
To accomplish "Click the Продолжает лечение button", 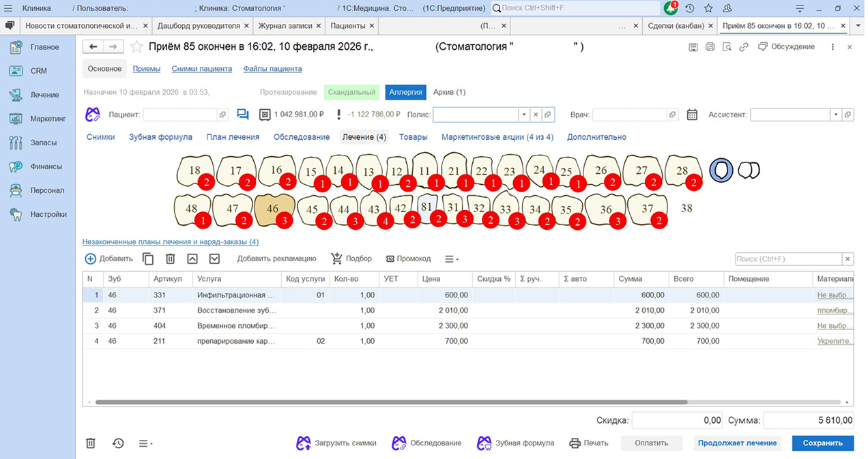I will point(737,443).
